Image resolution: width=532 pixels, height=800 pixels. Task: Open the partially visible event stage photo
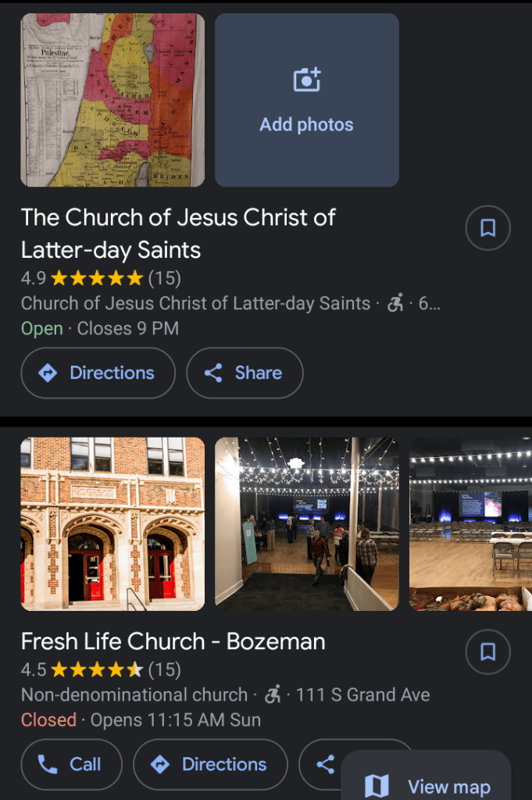tap(470, 523)
